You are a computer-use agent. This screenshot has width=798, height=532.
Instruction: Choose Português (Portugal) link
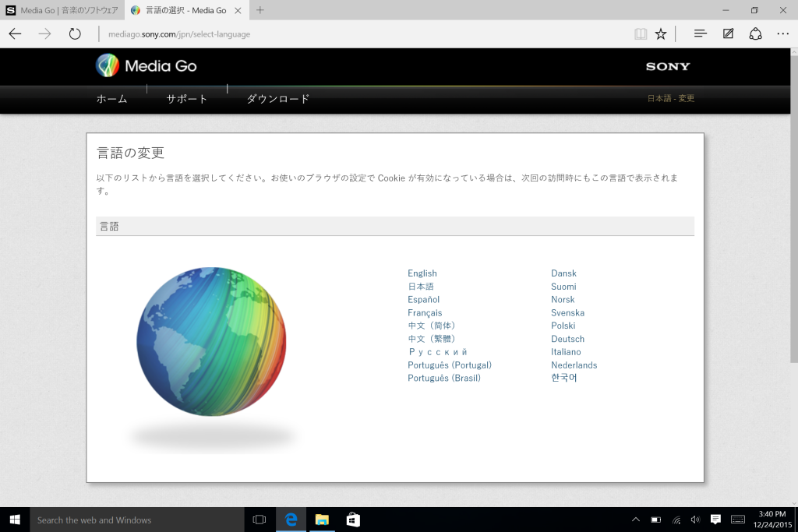450,365
